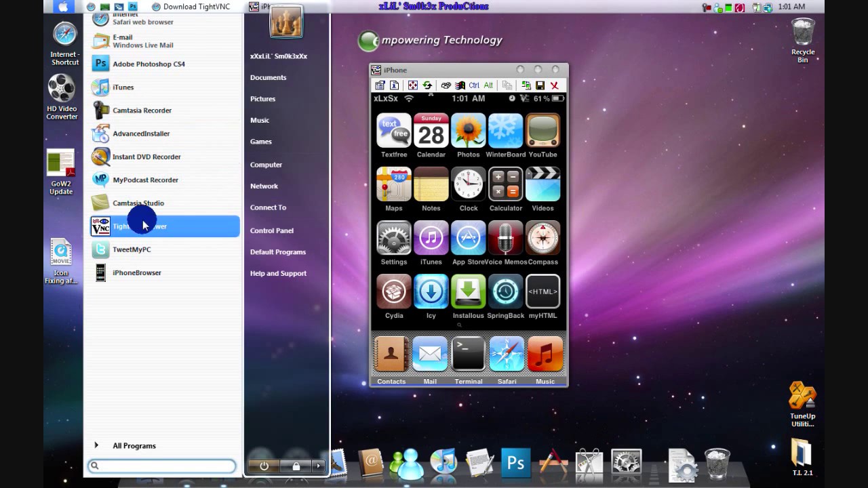Open Music in iPhone dock

[x=545, y=354]
